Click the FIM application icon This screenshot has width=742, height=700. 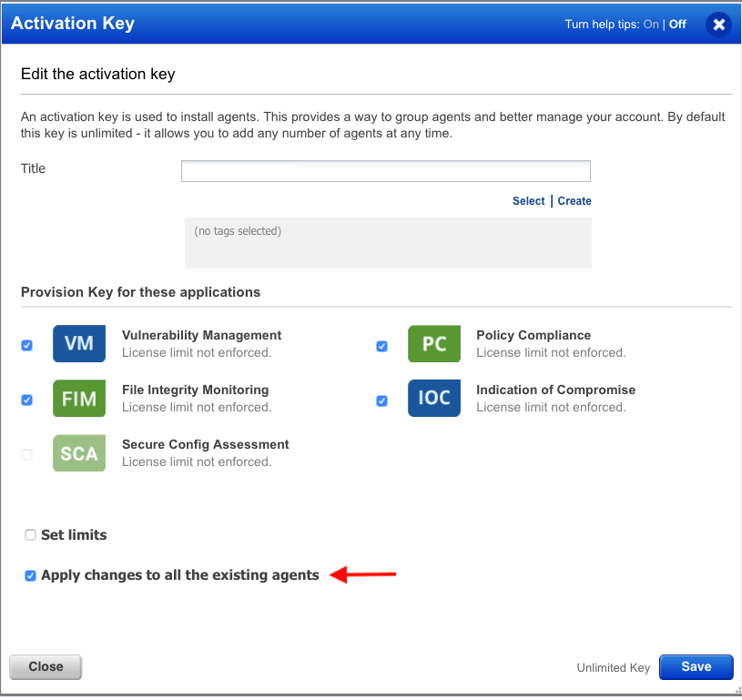point(78,398)
